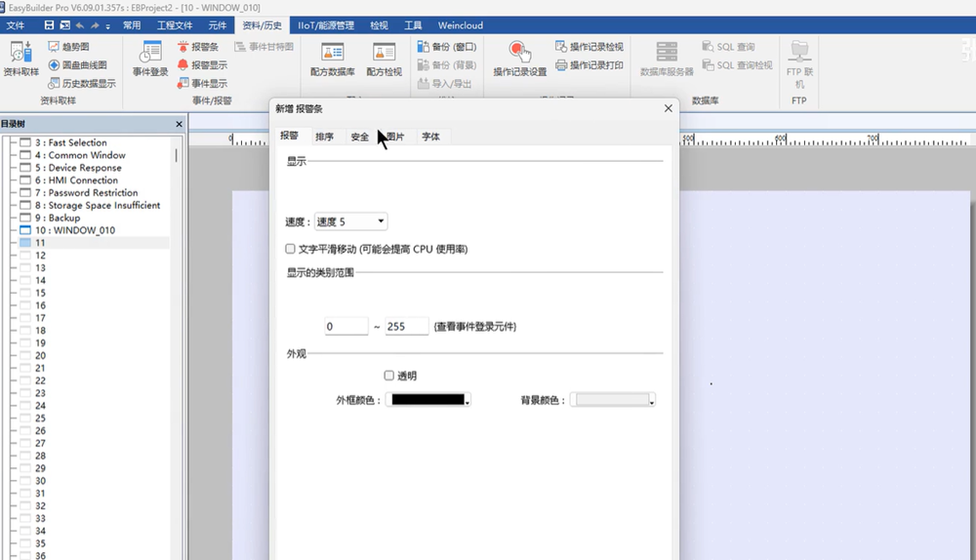Close the 目录树 directory tree panel

point(179,124)
